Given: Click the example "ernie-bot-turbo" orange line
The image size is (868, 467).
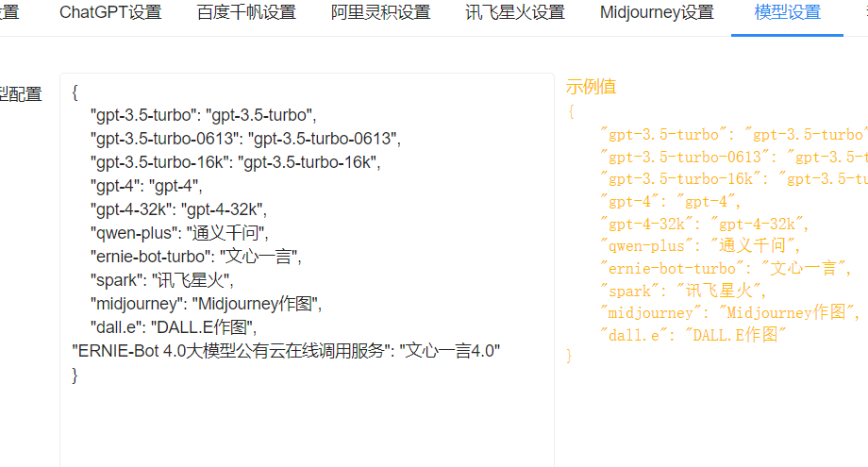Looking at the screenshot, I should [726, 268].
